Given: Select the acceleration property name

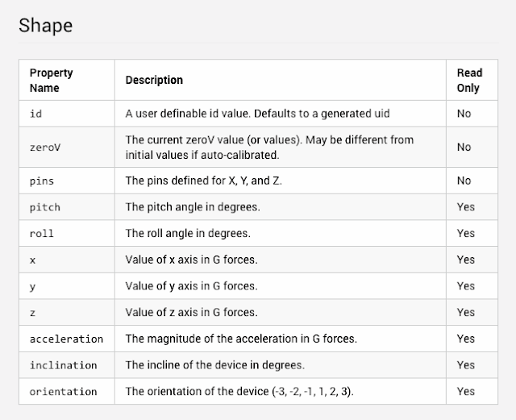Looking at the screenshot, I should coord(66,339).
